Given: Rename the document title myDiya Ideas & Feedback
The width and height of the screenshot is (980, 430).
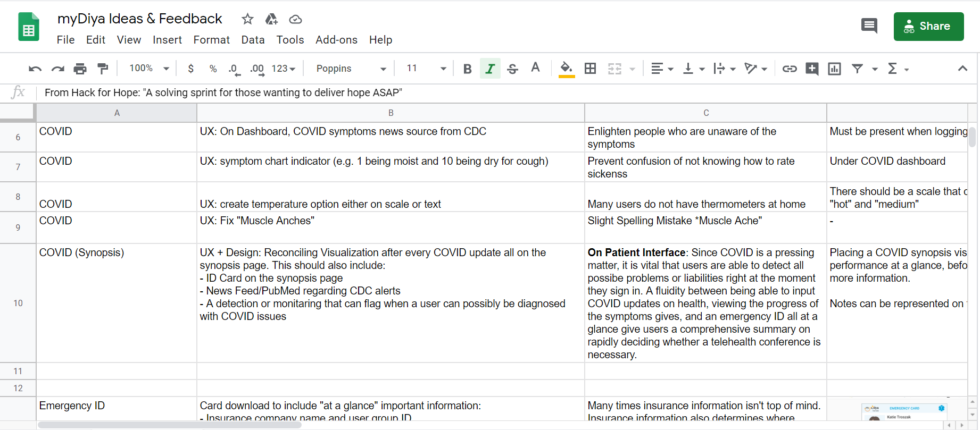Looking at the screenshot, I should point(140,19).
